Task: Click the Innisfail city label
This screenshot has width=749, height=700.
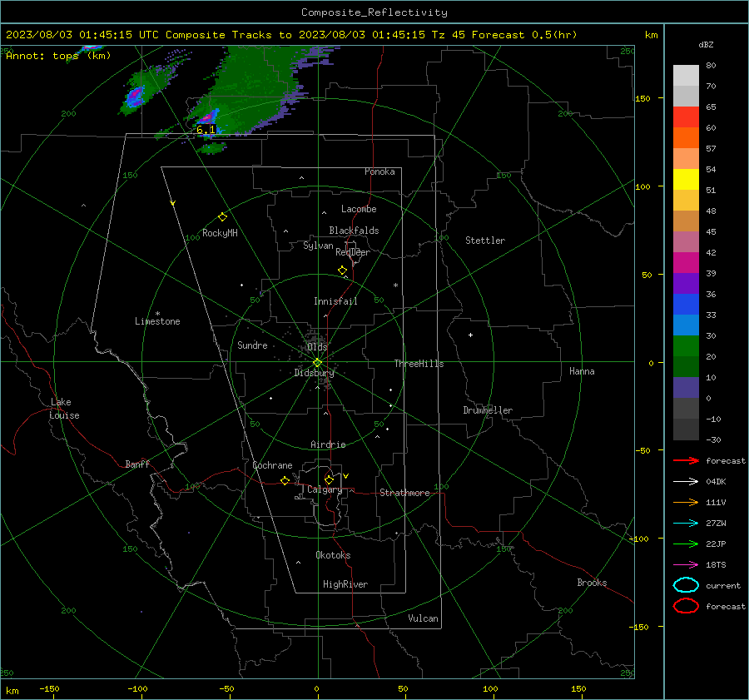Action: tap(335, 301)
